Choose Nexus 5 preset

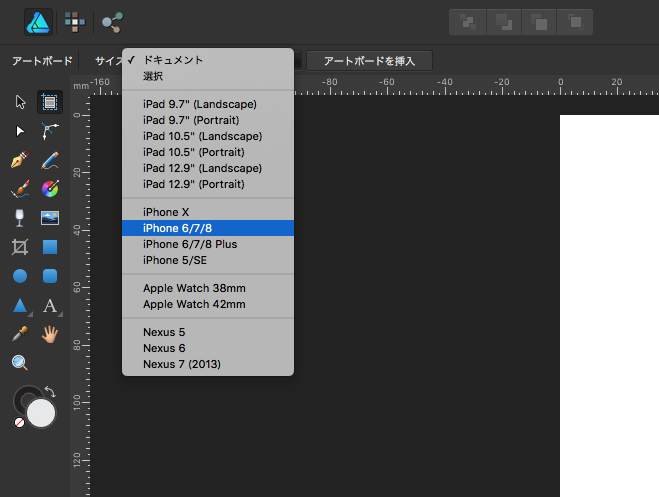tap(208, 332)
